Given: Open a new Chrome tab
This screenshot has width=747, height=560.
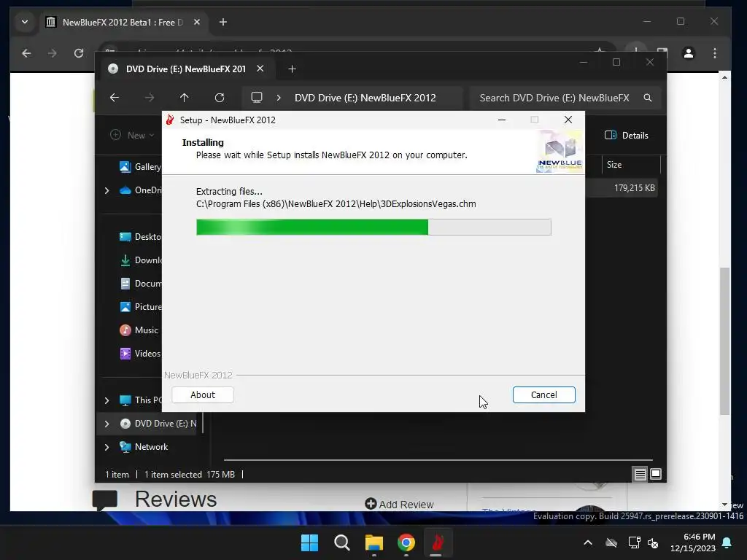Looking at the screenshot, I should 223,22.
